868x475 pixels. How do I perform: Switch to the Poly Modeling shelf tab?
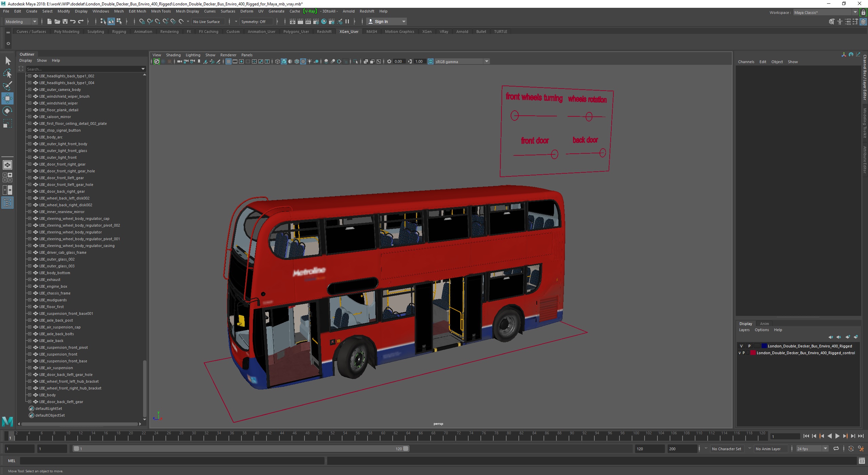point(66,32)
